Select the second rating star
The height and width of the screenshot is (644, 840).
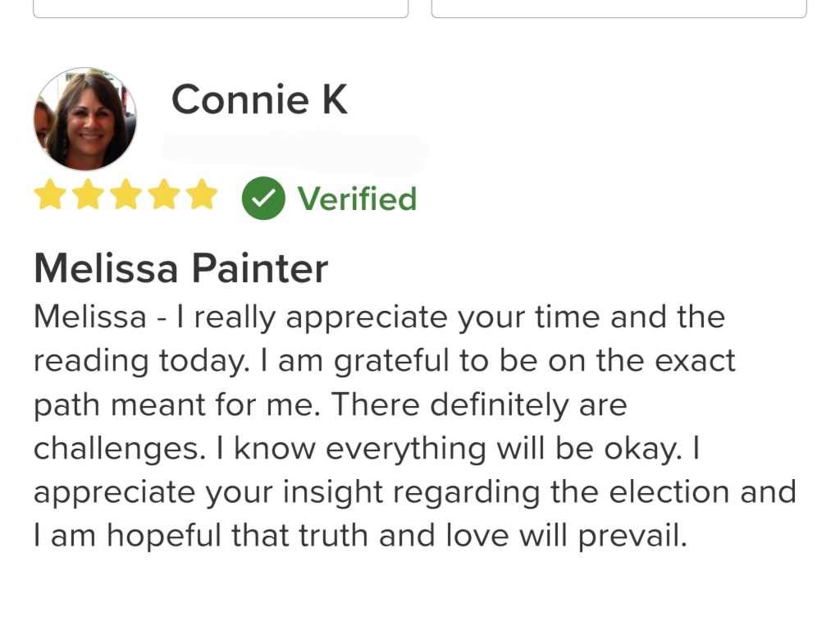(88, 196)
